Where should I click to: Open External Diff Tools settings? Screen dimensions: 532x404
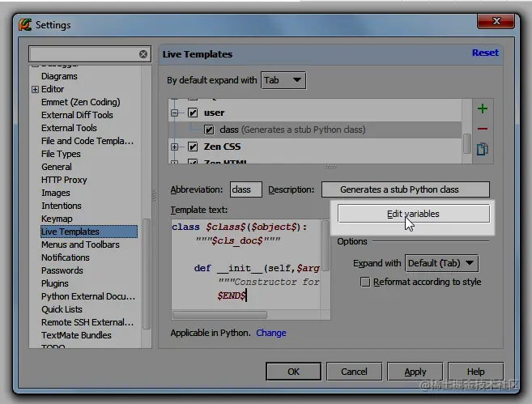click(x=77, y=115)
